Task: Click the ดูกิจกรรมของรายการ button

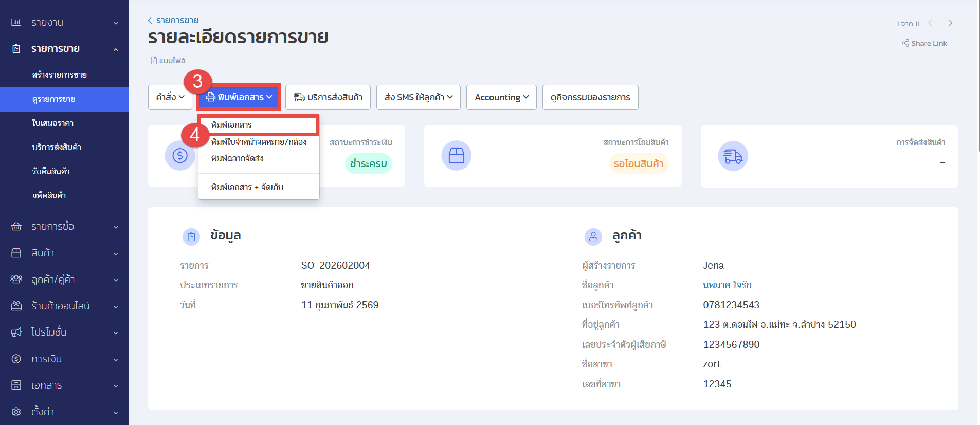Action: pos(590,97)
